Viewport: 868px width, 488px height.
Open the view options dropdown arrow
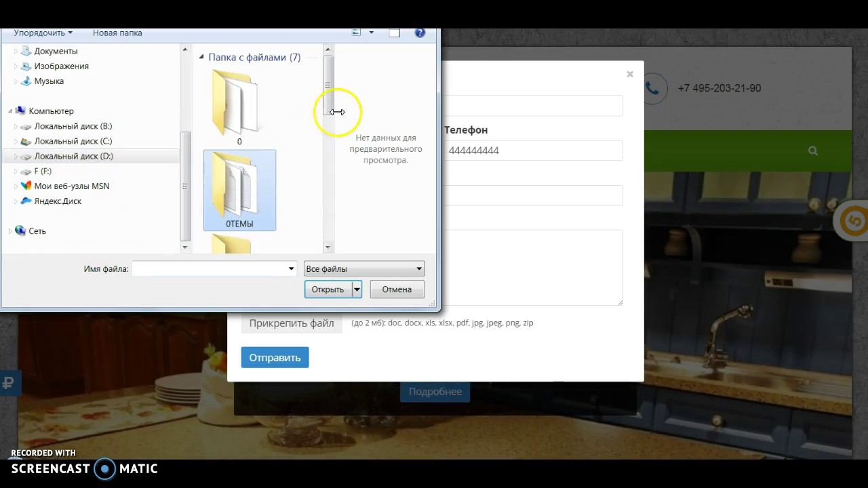371,33
